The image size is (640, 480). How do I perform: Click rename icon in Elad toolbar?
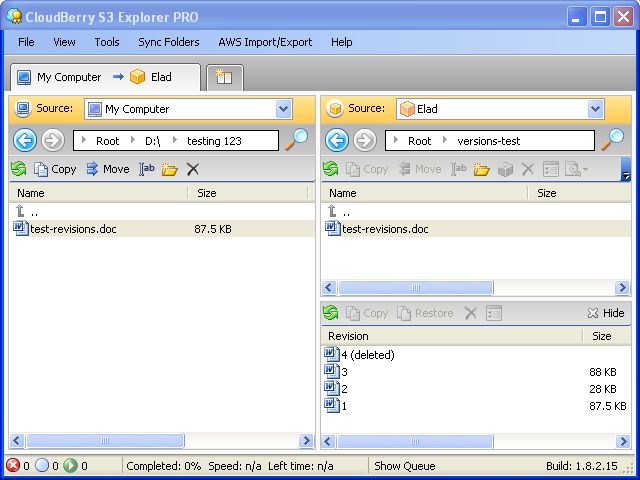click(x=459, y=169)
